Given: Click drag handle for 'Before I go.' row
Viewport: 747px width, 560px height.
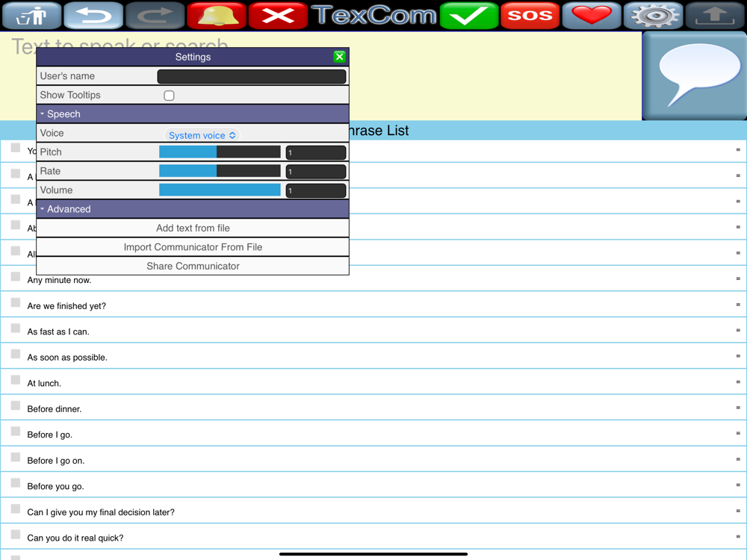Looking at the screenshot, I should [738, 433].
